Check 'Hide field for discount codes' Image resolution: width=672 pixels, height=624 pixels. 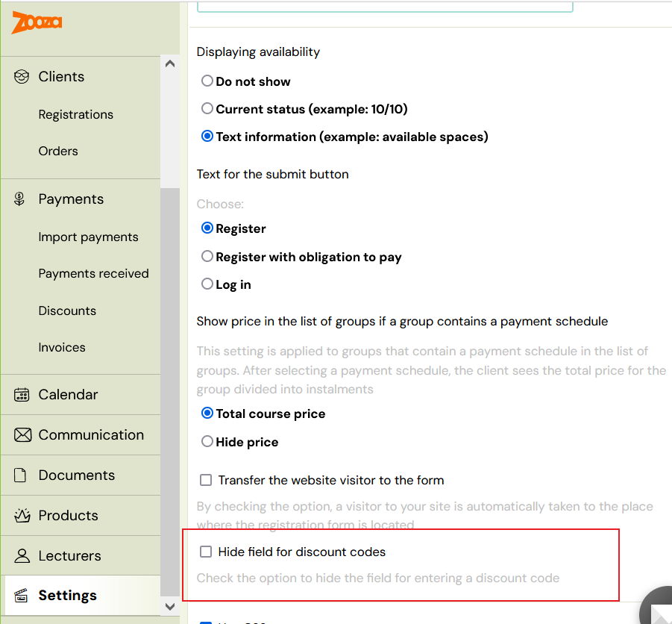click(206, 552)
